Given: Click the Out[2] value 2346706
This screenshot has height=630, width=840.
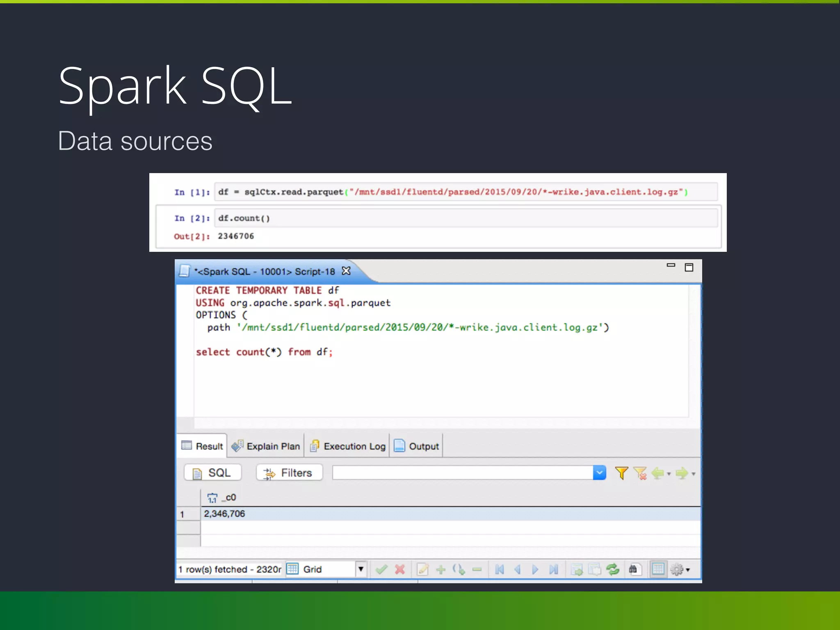Looking at the screenshot, I should 236,236.
